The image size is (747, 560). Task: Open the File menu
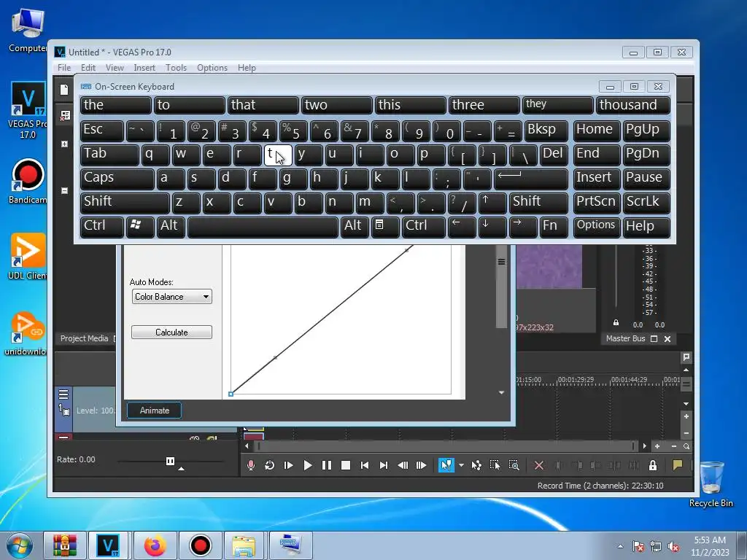pyautogui.click(x=64, y=68)
